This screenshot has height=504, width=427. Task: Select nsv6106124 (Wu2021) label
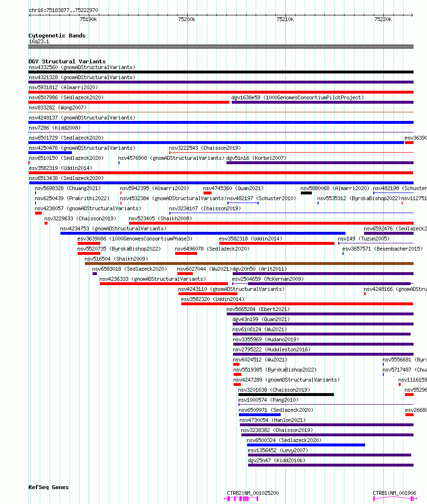click(x=260, y=330)
